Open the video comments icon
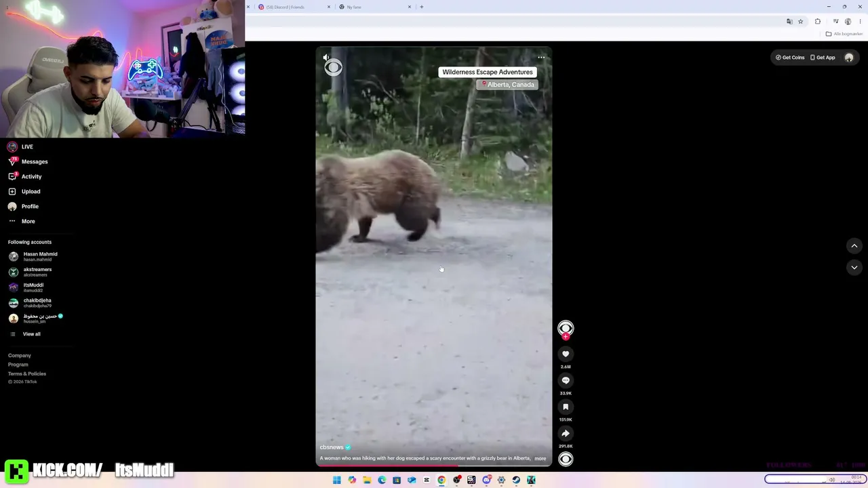Viewport: 868px width, 488px height. coord(566,380)
